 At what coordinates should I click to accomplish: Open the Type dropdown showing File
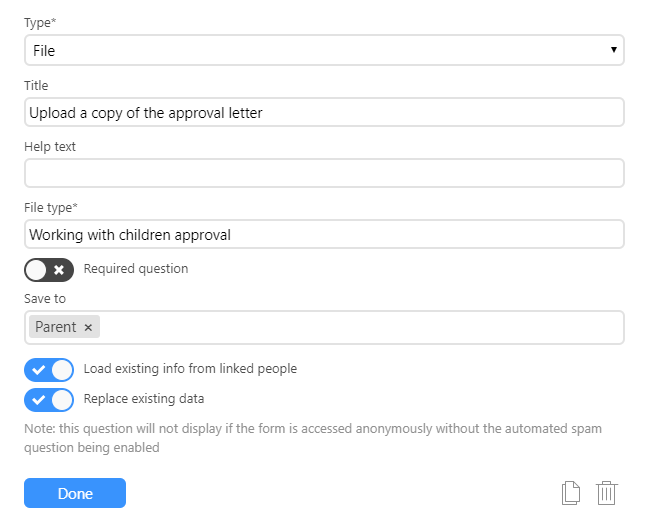point(324,50)
